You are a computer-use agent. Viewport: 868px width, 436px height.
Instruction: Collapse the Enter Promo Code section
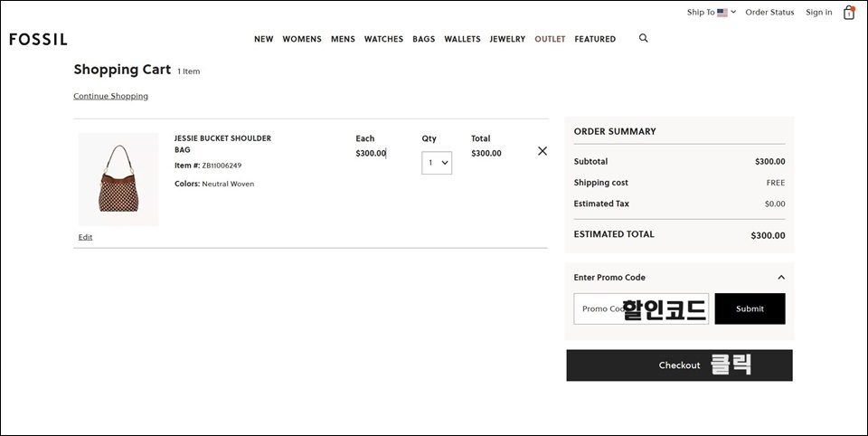(x=781, y=278)
